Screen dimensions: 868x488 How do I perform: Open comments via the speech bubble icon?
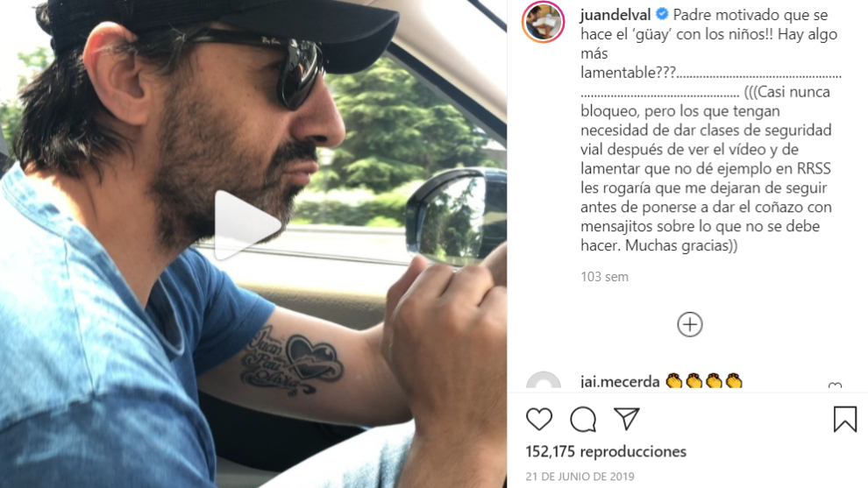tap(583, 419)
